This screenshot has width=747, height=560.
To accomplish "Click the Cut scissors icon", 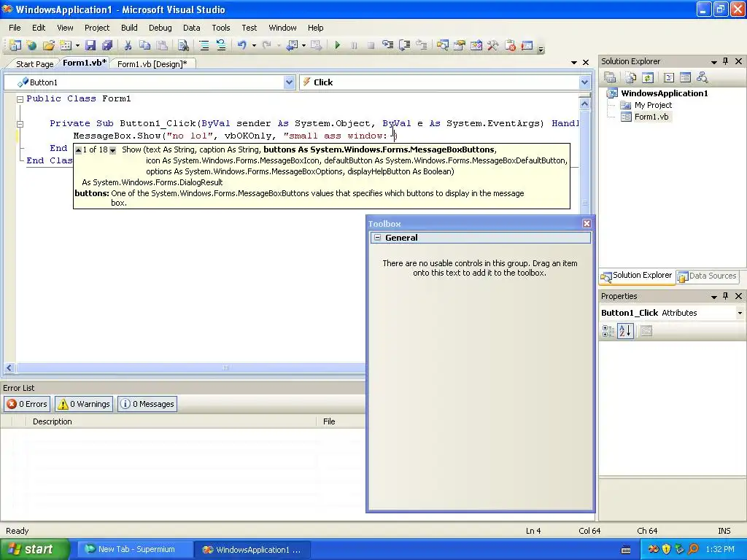I will point(128,45).
